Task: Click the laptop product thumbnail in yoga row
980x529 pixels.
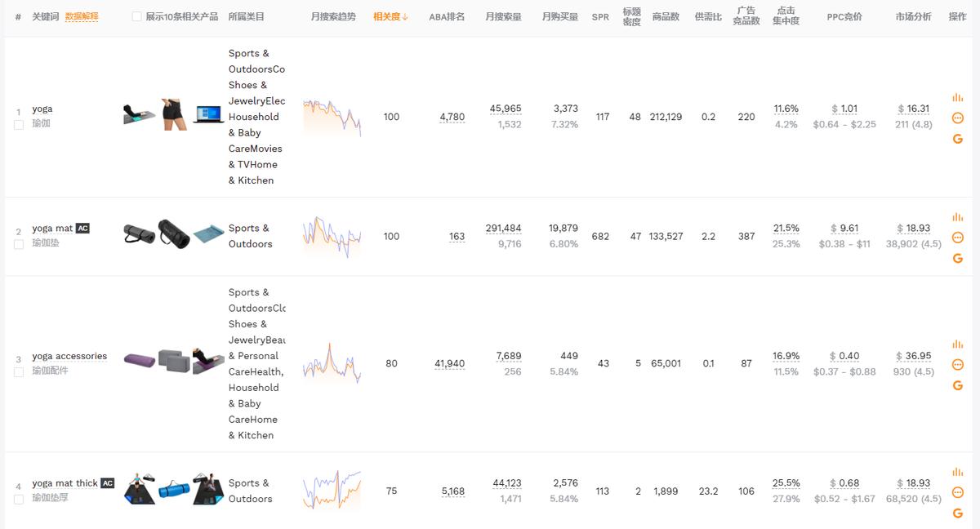Action: point(208,115)
